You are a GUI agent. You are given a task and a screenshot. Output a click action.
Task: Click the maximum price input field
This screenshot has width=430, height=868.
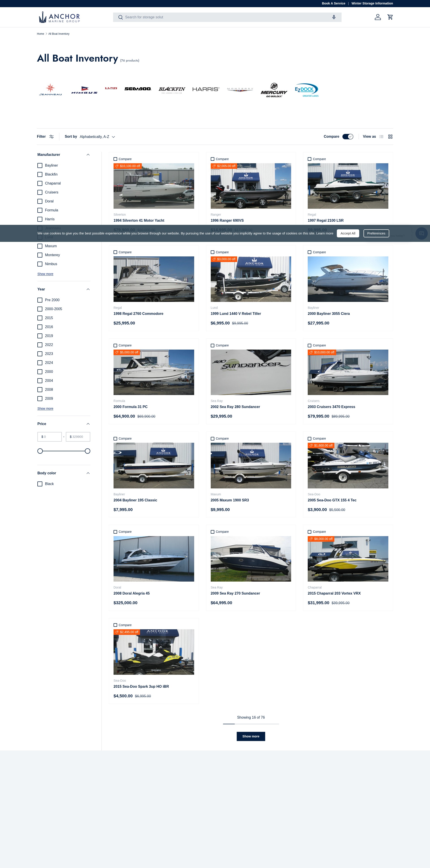pos(78,437)
